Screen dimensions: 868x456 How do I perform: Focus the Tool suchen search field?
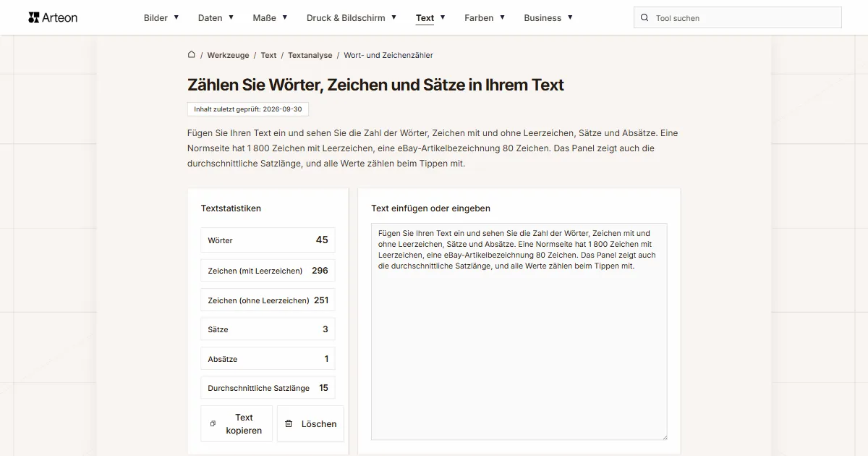(738, 17)
